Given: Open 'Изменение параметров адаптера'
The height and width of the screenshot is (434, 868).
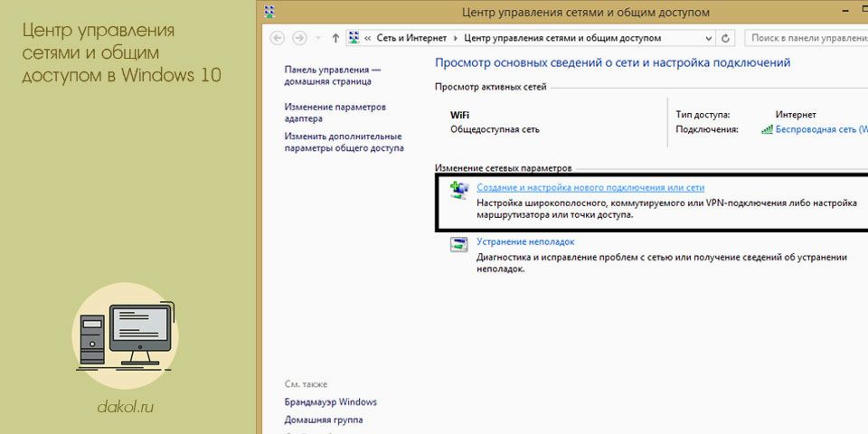Looking at the screenshot, I should tap(335, 112).
